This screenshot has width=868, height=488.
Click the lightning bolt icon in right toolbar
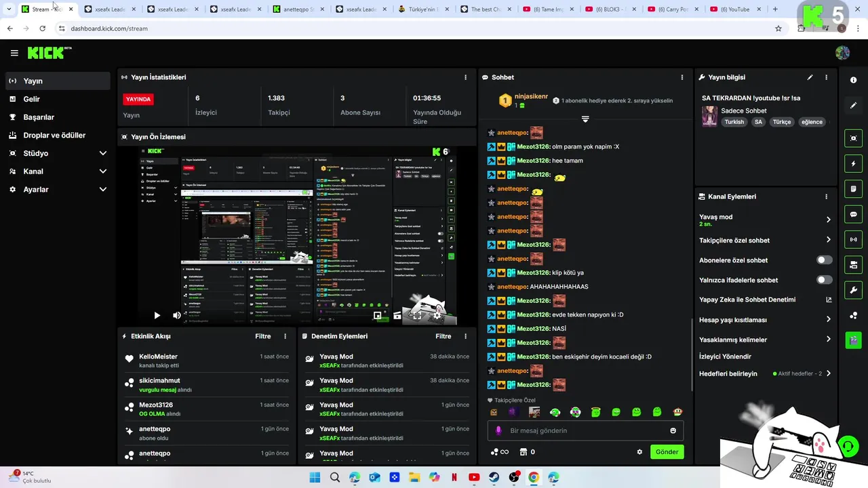853,163
